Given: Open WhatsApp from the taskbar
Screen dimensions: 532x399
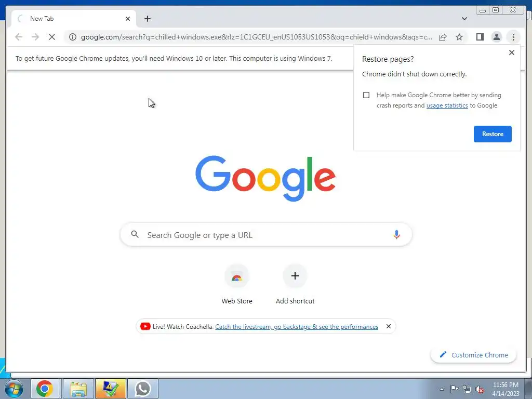Looking at the screenshot, I should (142, 389).
